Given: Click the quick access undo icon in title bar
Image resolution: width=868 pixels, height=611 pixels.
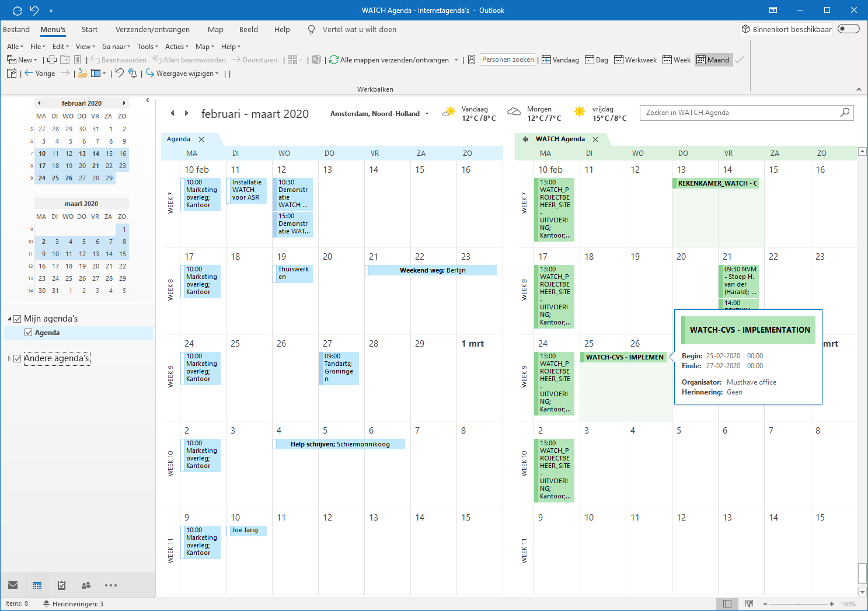Looking at the screenshot, I should [x=34, y=10].
